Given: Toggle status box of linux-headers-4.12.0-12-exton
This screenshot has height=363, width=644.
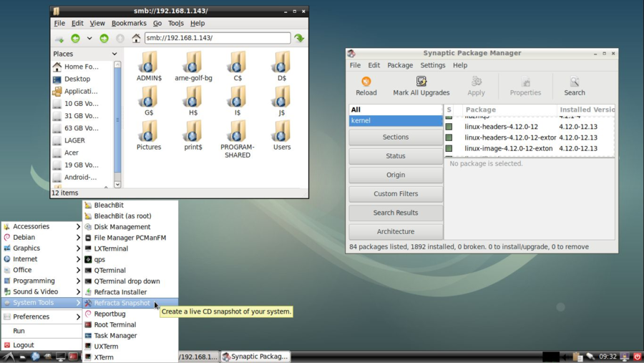Looking at the screenshot, I should pos(449,137).
